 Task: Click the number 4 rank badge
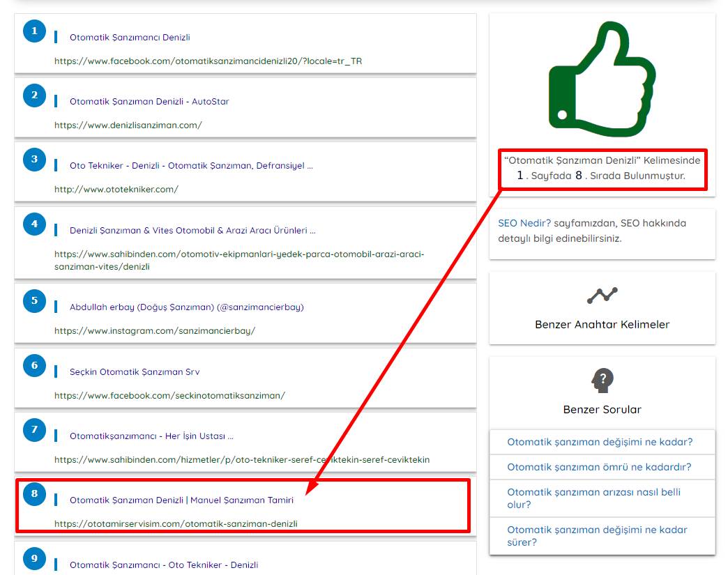[x=34, y=224]
